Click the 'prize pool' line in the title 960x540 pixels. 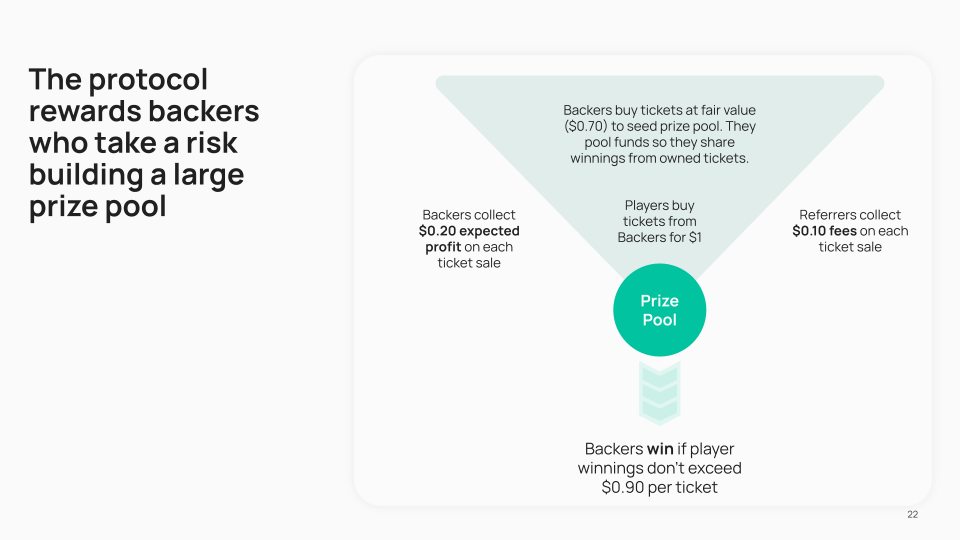(97, 207)
